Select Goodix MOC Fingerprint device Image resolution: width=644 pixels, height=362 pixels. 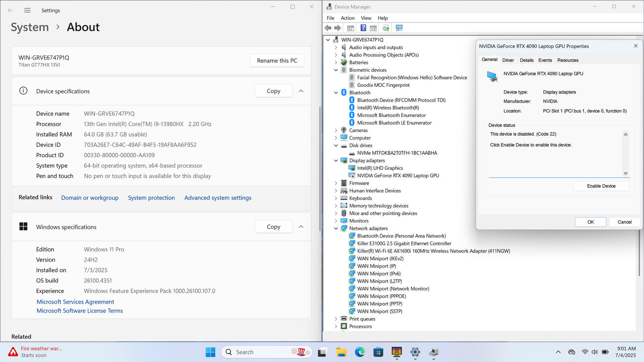[x=383, y=85]
